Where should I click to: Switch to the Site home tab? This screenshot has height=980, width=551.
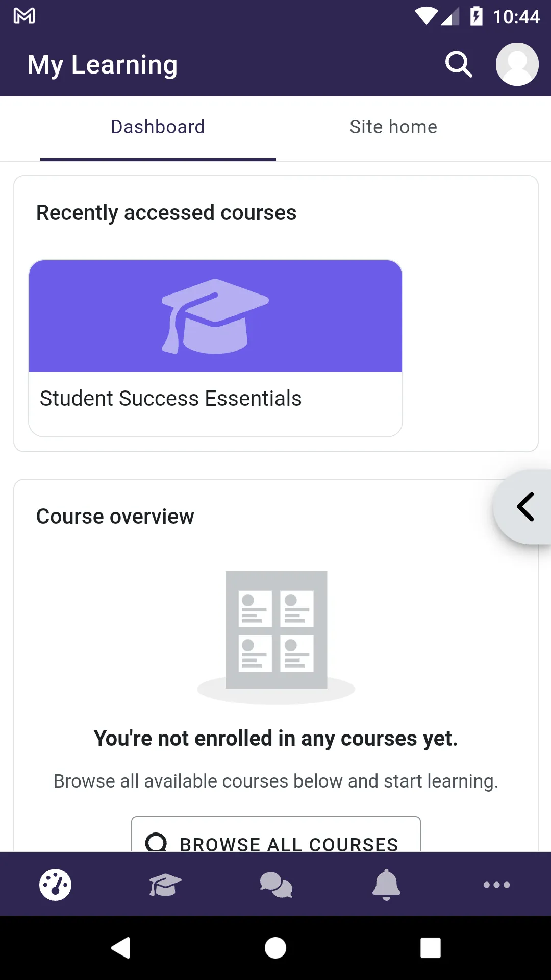393,127
